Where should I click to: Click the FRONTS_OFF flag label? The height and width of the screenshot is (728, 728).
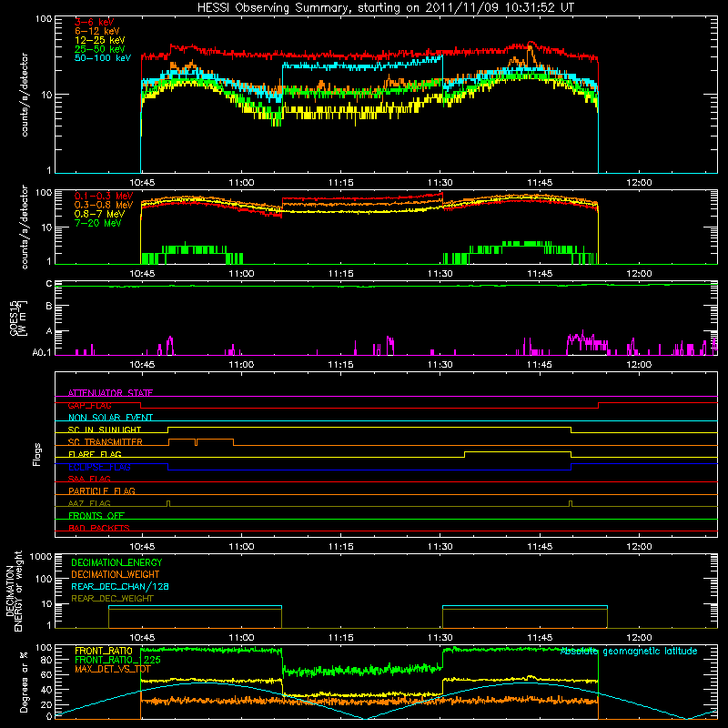[x=96, y=516]
